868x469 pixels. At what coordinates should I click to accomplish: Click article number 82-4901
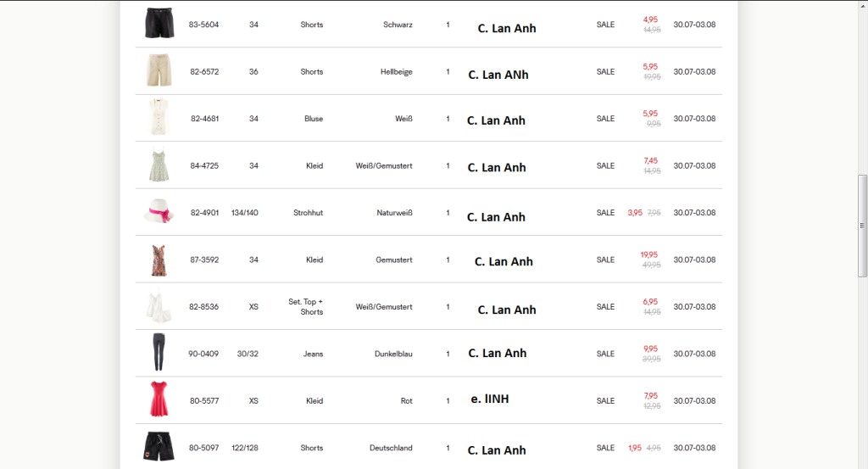pyautogui.click(x=204, y=213)
